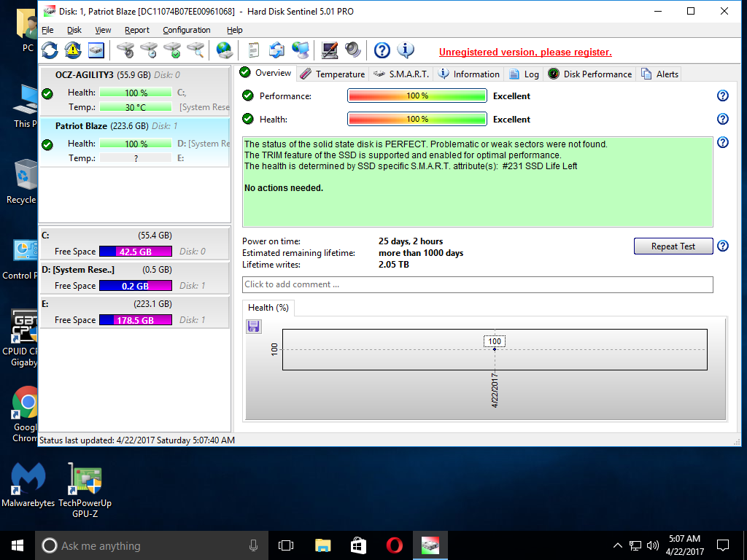
Task: Open the report notepad toolbar icon
Action: tap(254, 50)
